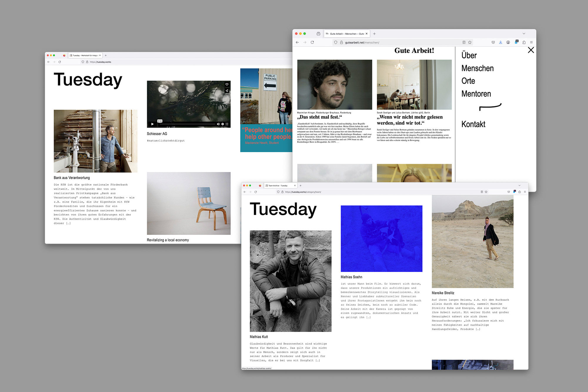Open the hamburger menu in Gute Arbeit window
The image size is (588, 392).
531,42
